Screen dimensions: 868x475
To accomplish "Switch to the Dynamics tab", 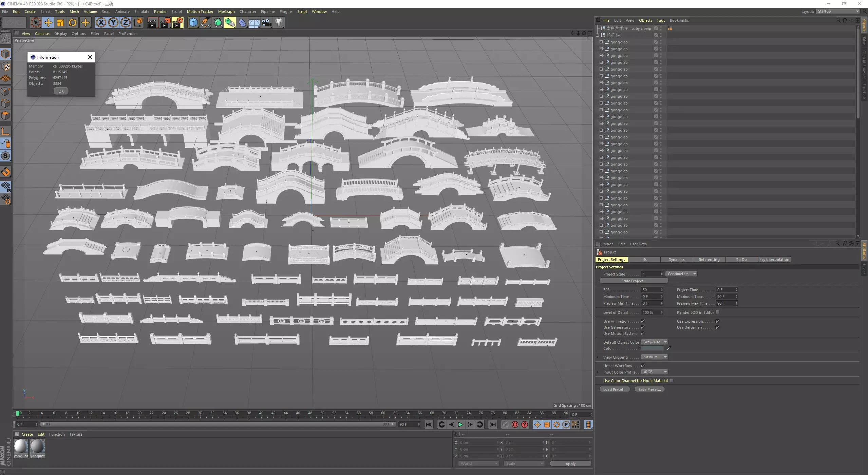I will [676, 260].
